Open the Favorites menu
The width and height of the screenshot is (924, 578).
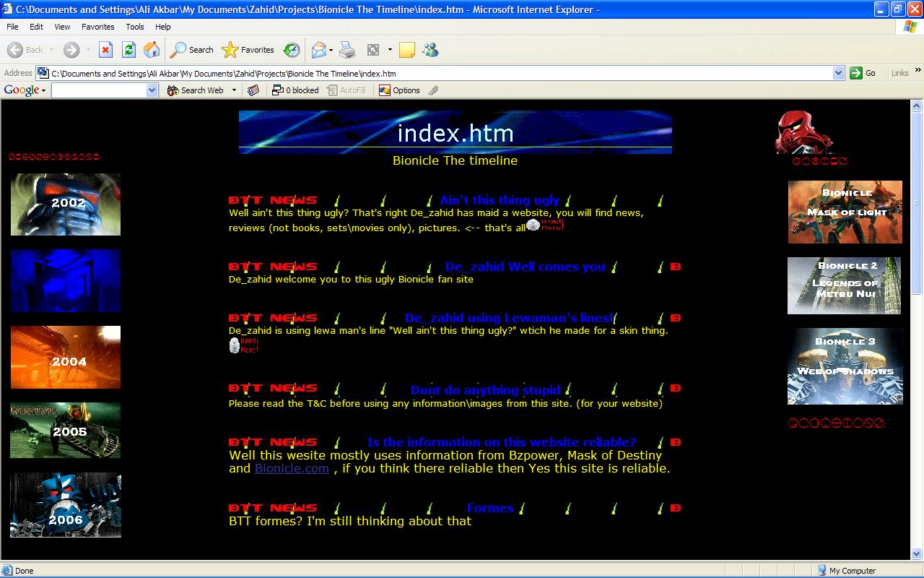[x=97, y=27]
